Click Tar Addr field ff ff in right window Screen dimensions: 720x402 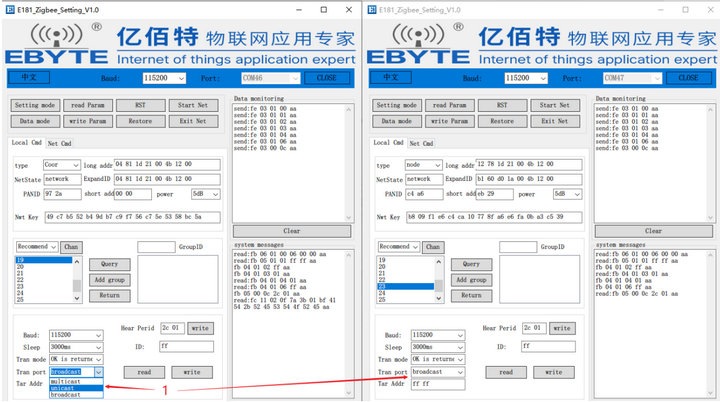tap(438, 384)
